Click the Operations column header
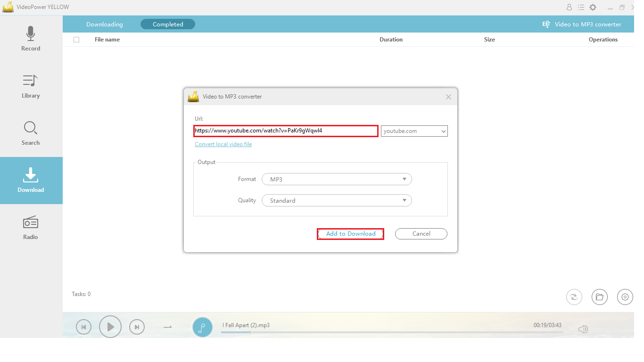Viewport: 644px width, 362px height. pos(603,40)
